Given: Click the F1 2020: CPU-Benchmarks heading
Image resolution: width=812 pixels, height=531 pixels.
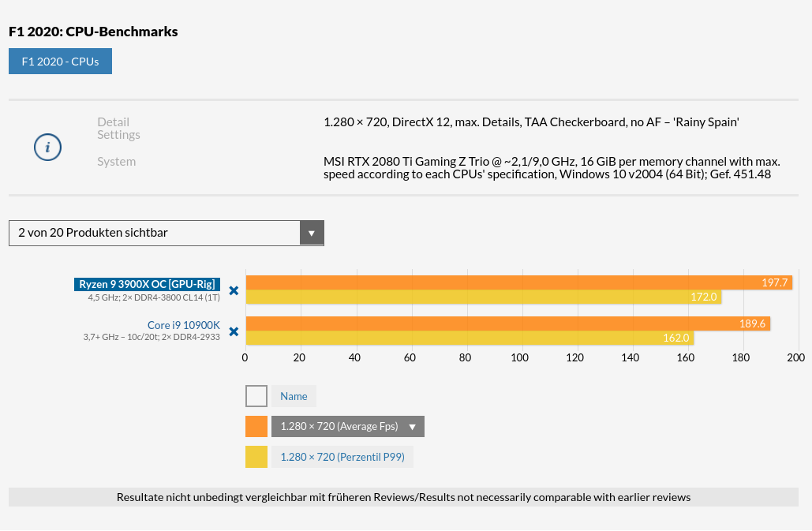Looking at the screenshot, I should 93,32.
